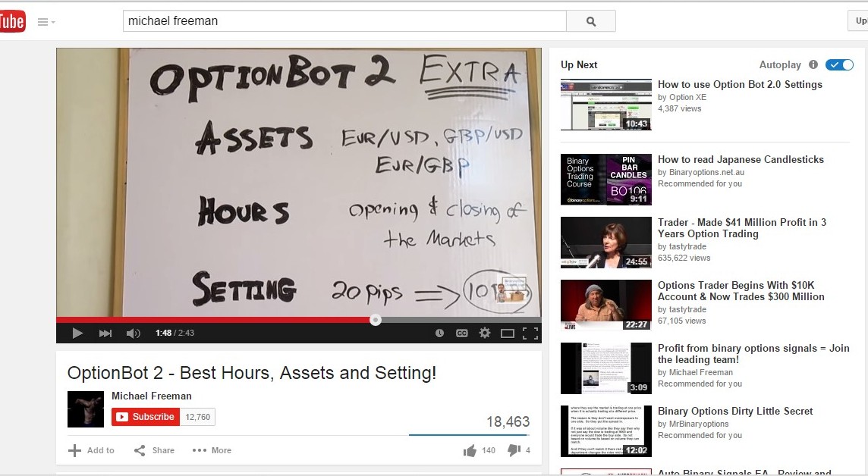Click the search field containing michael freeman
The image size is (868, 476).
344,21
